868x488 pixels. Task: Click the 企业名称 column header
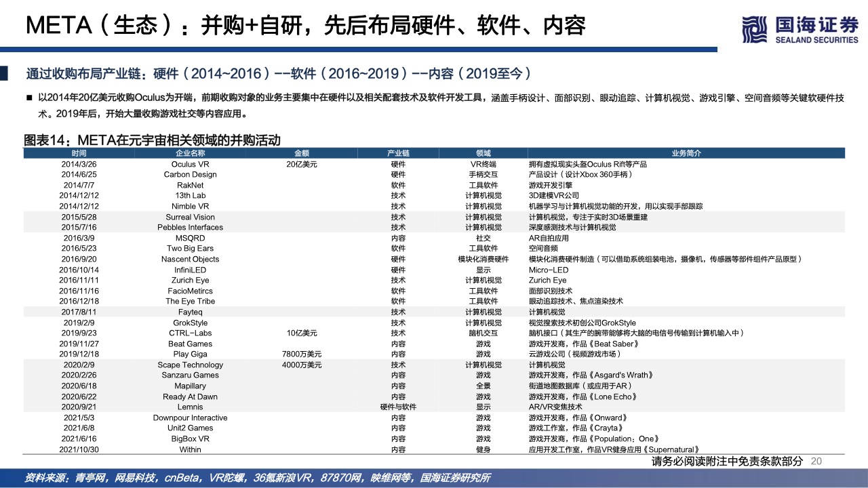[190, 153]
